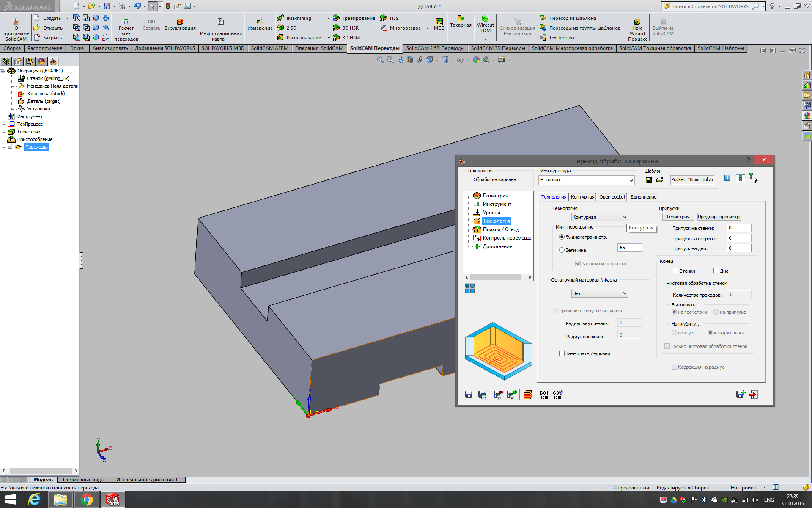Switch to the Open pocket tab
Viewport: 812px width, 508px height.
coord(612,197)
